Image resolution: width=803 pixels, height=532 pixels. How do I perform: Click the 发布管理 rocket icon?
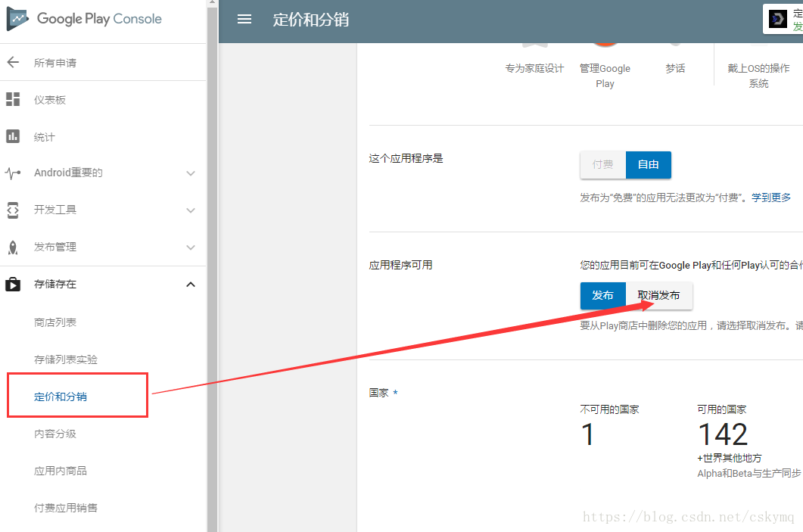(x=13, y=247)
